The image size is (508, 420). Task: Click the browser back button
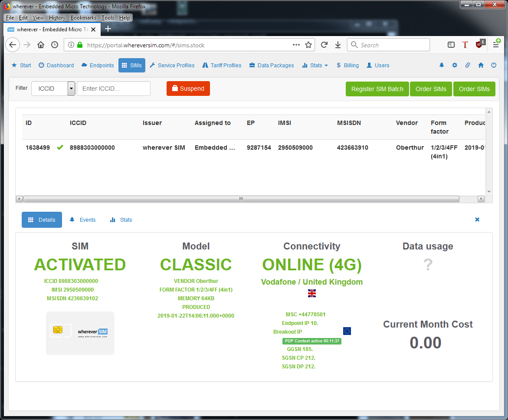(x=13, y=45)
